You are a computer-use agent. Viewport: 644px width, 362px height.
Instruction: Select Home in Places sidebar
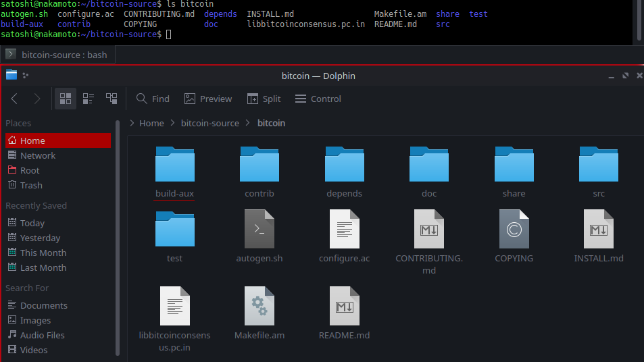(x=58, y=140)
